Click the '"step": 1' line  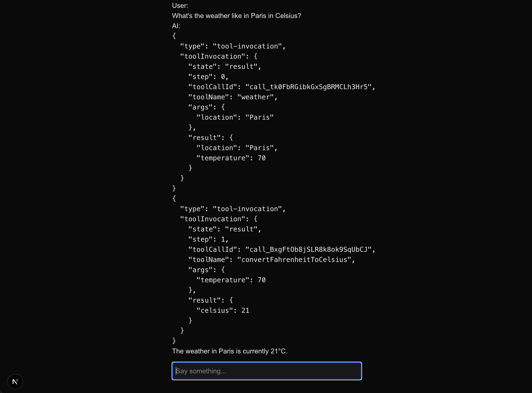208,239
